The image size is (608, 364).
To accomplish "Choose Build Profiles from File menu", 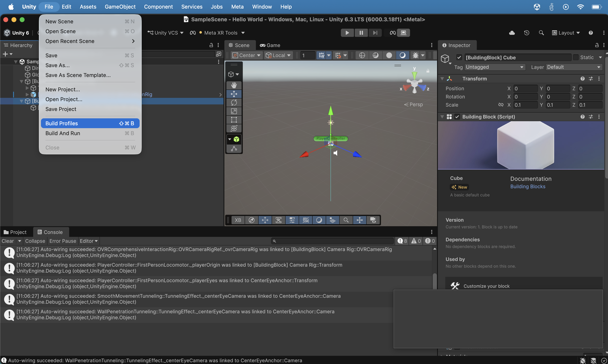I will coord(90,123).
